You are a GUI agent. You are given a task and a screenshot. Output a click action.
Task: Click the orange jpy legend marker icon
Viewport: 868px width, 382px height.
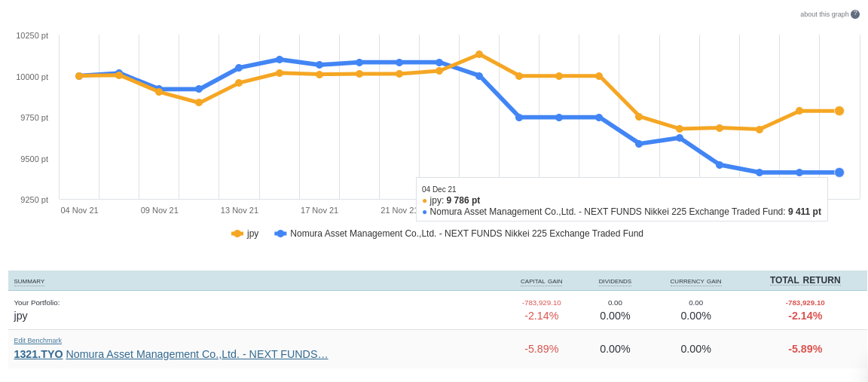pyautogui.click(x=237, y=234)
